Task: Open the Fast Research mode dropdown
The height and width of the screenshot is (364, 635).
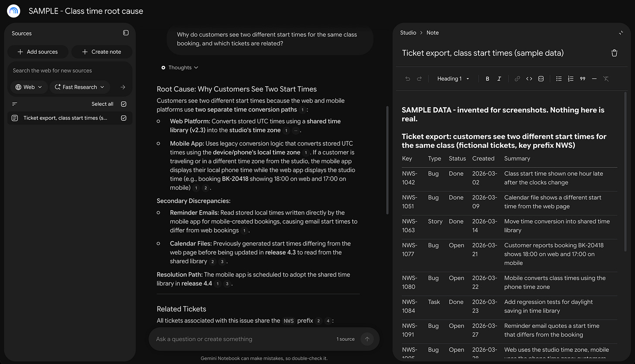Action: point(80,87)
